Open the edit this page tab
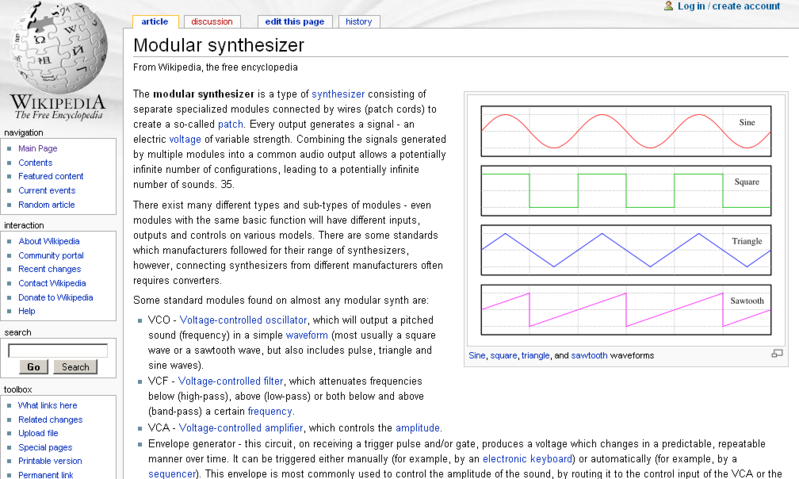The height and width of the screenshot is (479, 799). (x=294, y=21)
